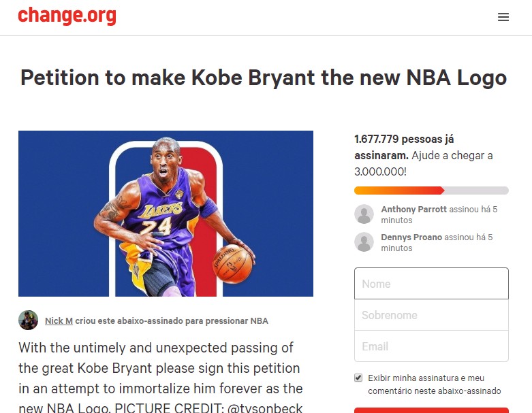Click Dennys Proano's avatar icon
The height and width of the screenshot is (413, 532).
pyautogui.click(x=364, y=242)
